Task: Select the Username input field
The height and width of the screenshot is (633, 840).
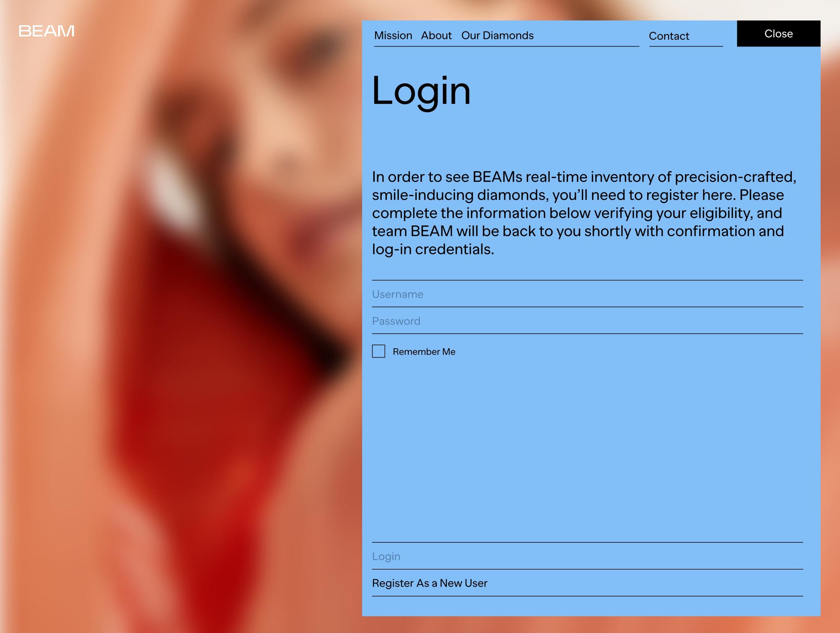Action: click(587, 293)
